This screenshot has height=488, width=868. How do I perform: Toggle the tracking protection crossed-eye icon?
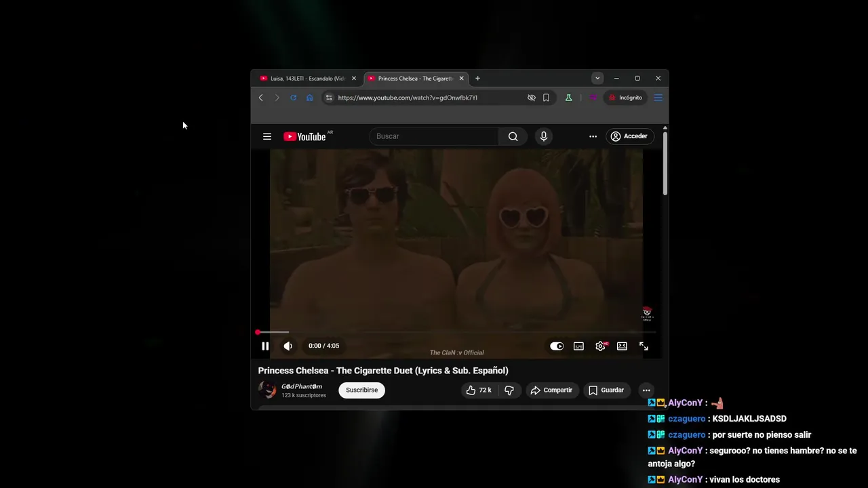pyautogui.click(x=532, y=98)
